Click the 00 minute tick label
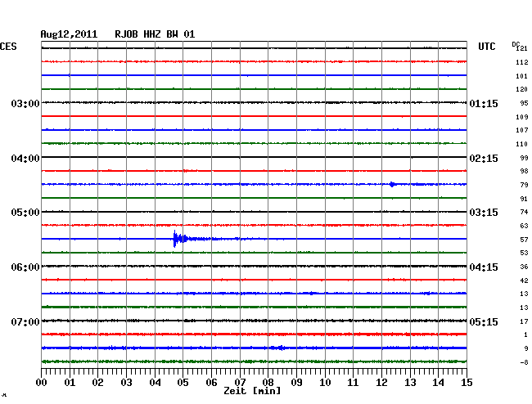 (42, 383)
